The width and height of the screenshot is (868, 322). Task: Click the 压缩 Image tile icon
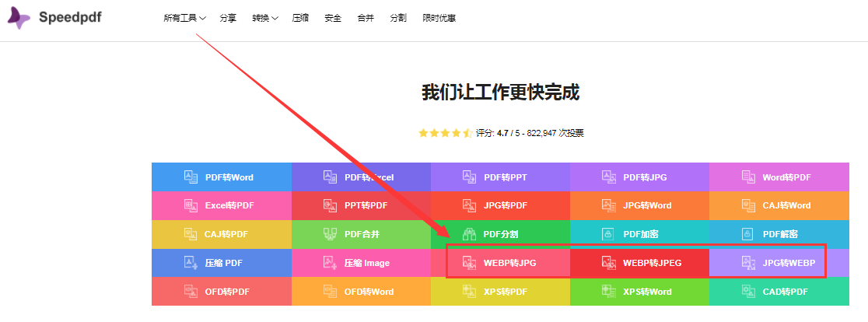[330, 263]
